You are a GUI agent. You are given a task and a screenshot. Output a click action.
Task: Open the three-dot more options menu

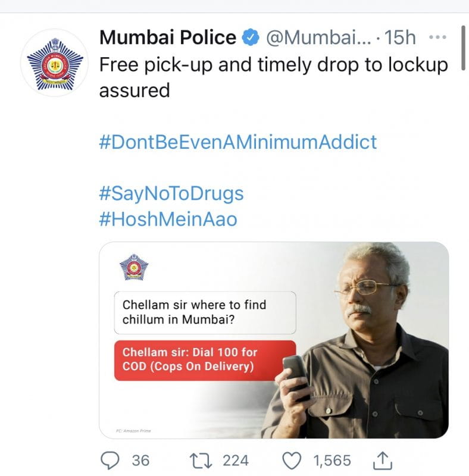coord(437,37)
